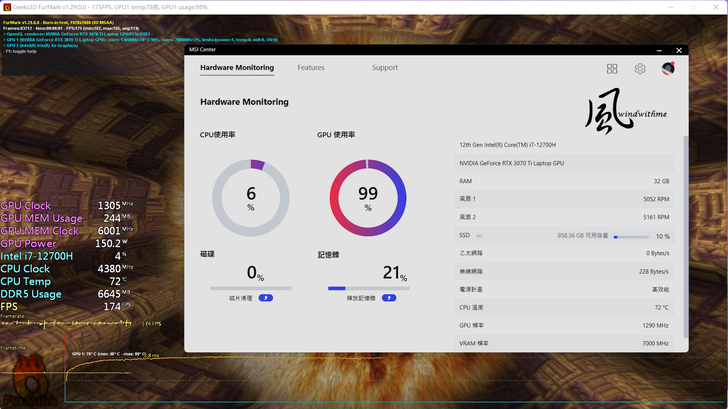Click the disk 0% usage bar

tap(251, 288)
